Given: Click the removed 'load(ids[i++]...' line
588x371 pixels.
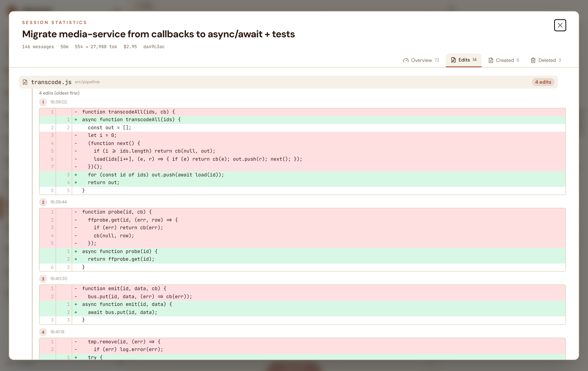Looking at the screenshot, I should 302,159.
